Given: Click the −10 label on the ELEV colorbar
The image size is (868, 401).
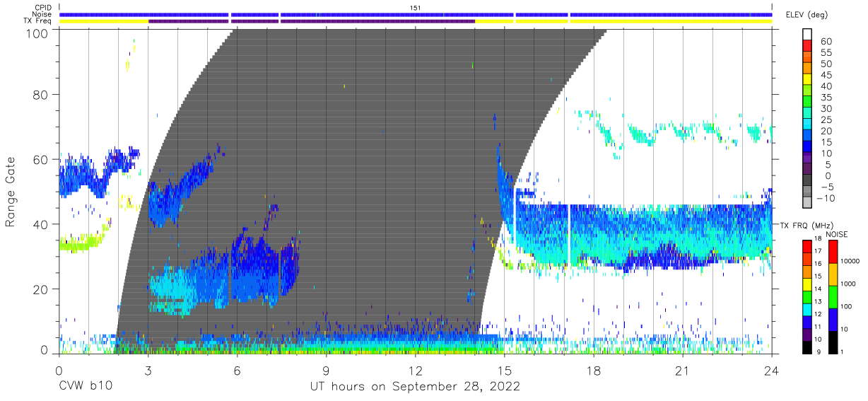Looking at the screenshot, I should coord(828,198).
